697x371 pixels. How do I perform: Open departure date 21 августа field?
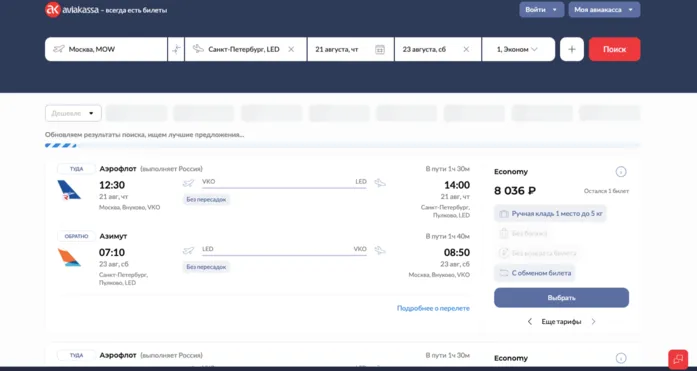click(x=350, y=49)
